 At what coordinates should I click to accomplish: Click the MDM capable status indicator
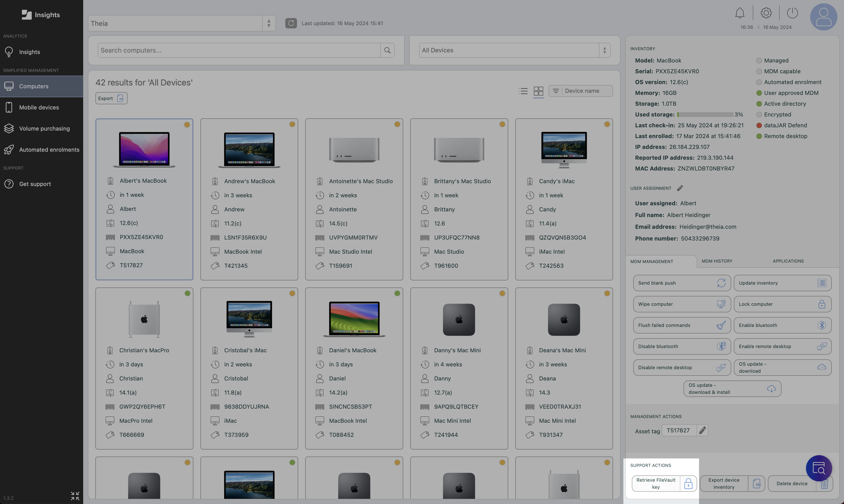click(x=759, y=71)
